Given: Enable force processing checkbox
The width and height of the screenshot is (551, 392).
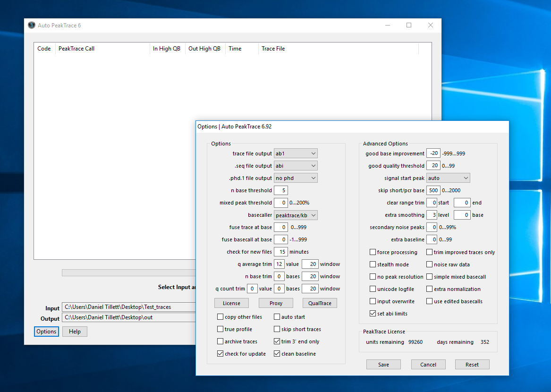Looking at the screenshot, I should point(373,252).
